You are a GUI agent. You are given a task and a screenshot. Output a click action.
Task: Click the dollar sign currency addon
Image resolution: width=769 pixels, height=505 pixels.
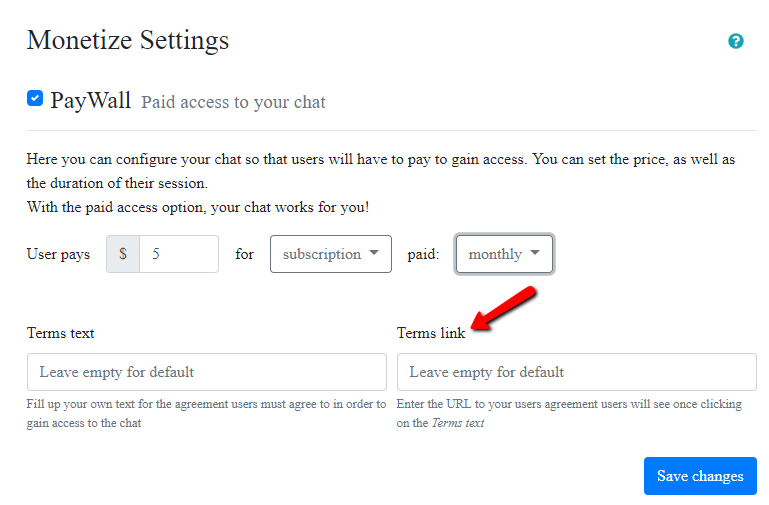(122, 254)
